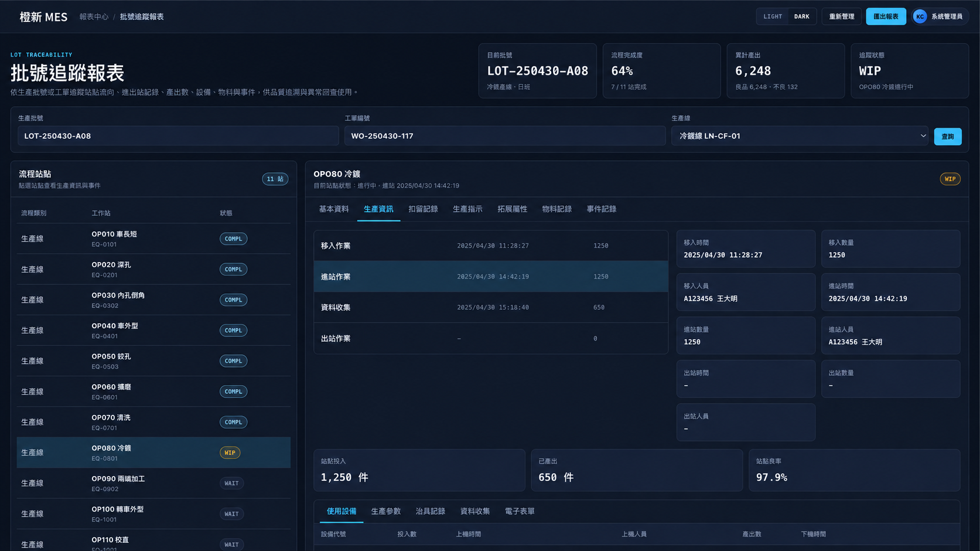Switch theme to LIGHT mode
Screen dimensions: 980x551
pyautogui.click(x=773, y=16)
